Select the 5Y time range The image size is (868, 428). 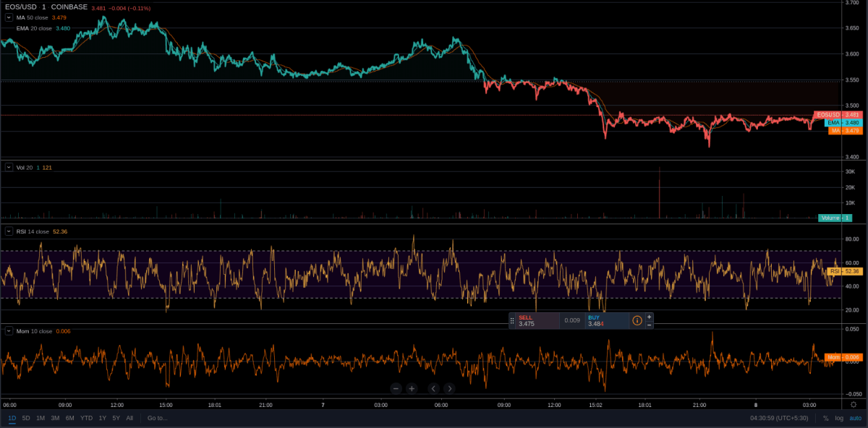pyautogui.click(x=116, y=418)
